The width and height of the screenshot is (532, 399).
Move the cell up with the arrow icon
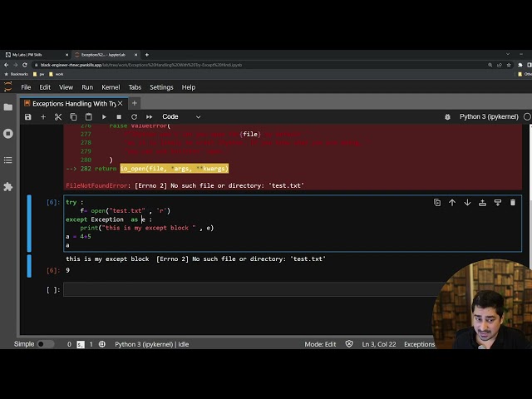(452, 202)
